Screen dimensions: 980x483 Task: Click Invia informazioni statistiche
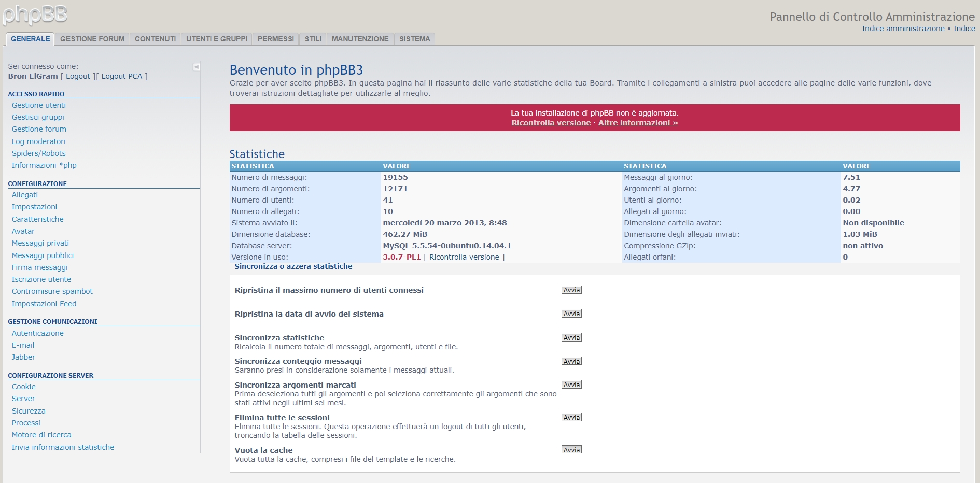(63, 447)
